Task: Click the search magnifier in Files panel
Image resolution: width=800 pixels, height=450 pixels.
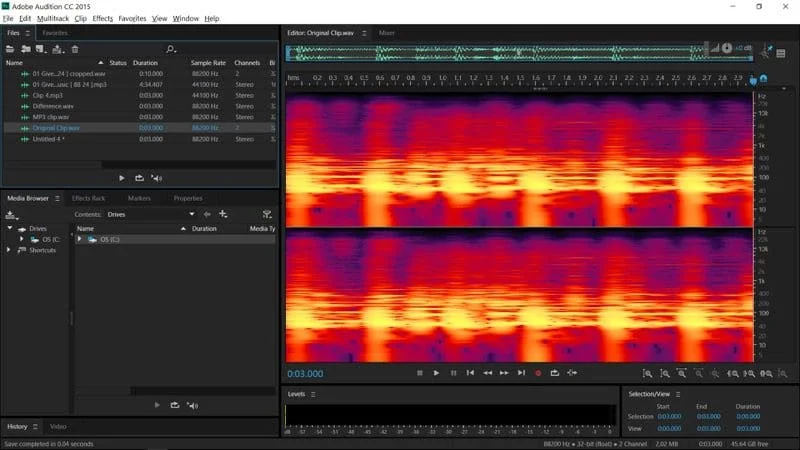Action: pyautogui.click(x=171, y=49)
